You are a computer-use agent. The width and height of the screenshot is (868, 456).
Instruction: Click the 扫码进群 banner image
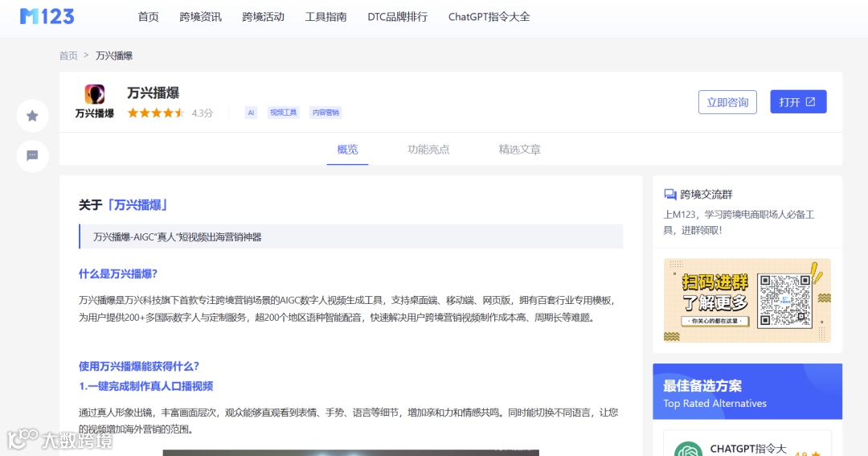coord(747,300)
